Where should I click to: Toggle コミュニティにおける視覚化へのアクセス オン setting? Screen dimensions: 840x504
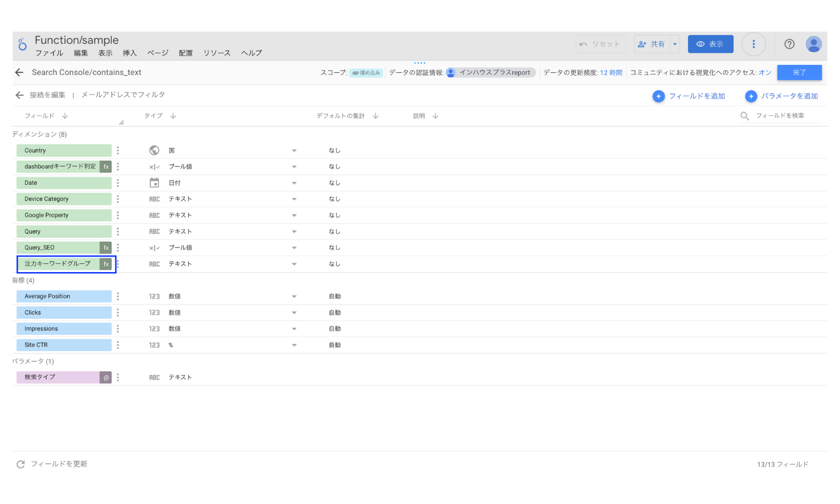(x=765, y=73)
